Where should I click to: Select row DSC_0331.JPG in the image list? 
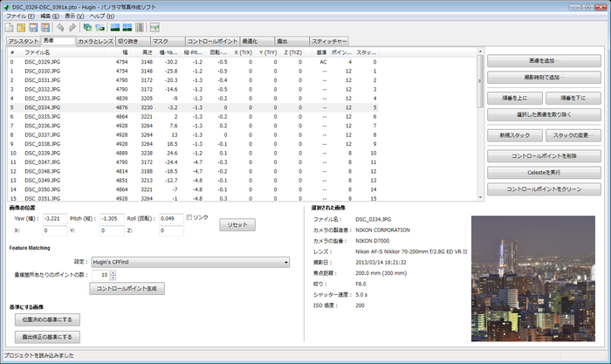point(193,80)
